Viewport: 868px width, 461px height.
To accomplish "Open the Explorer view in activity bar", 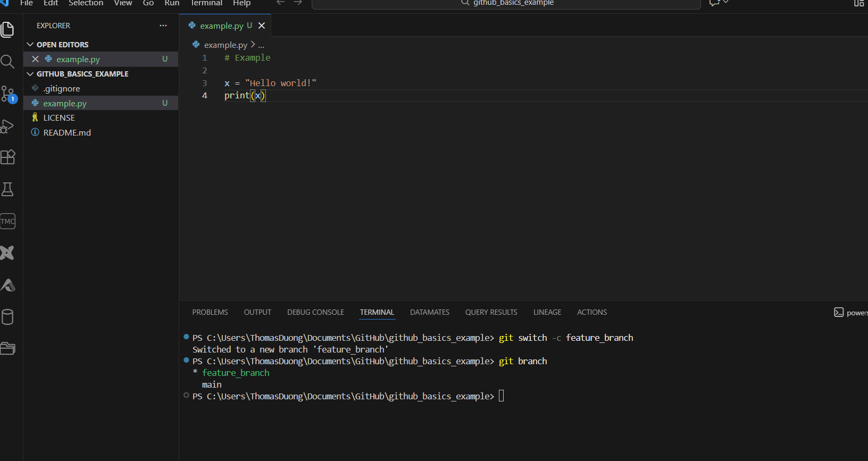I will pos(7,30).
